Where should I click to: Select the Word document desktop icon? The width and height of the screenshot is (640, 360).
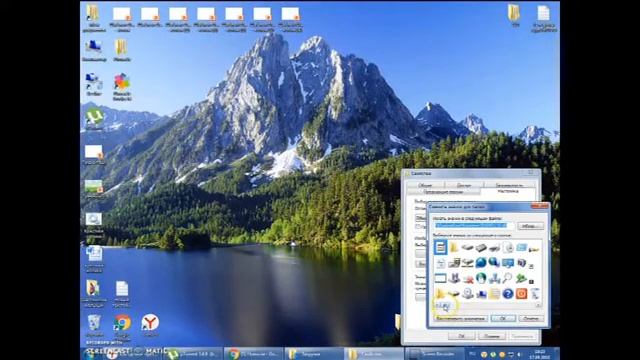(94, 258)
